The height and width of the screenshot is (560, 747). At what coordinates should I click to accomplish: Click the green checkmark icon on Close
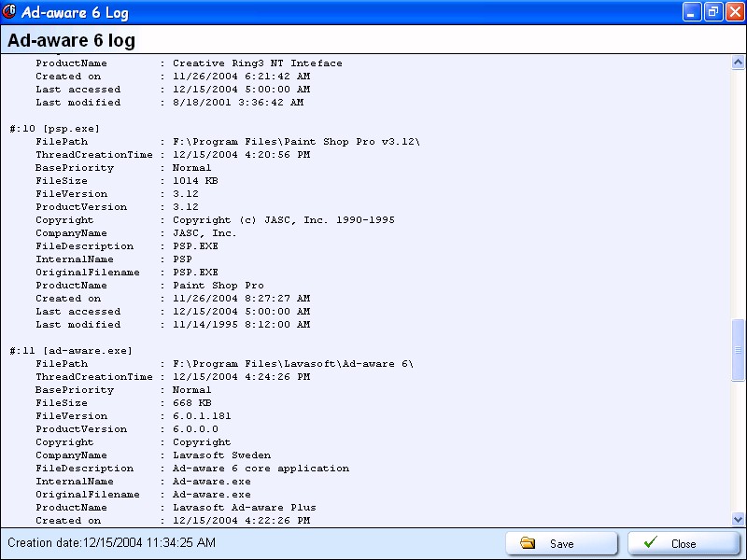pyautogui.click(x=650, y=542)
